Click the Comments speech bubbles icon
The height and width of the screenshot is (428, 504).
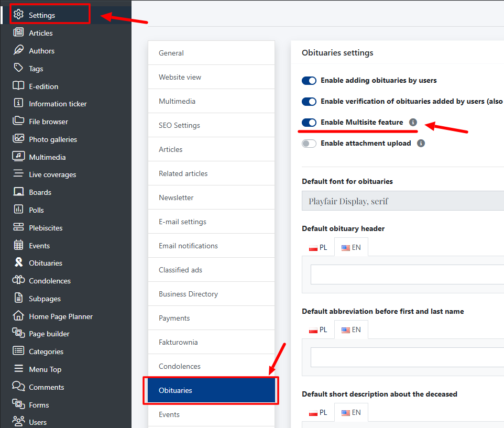point(18,386)
